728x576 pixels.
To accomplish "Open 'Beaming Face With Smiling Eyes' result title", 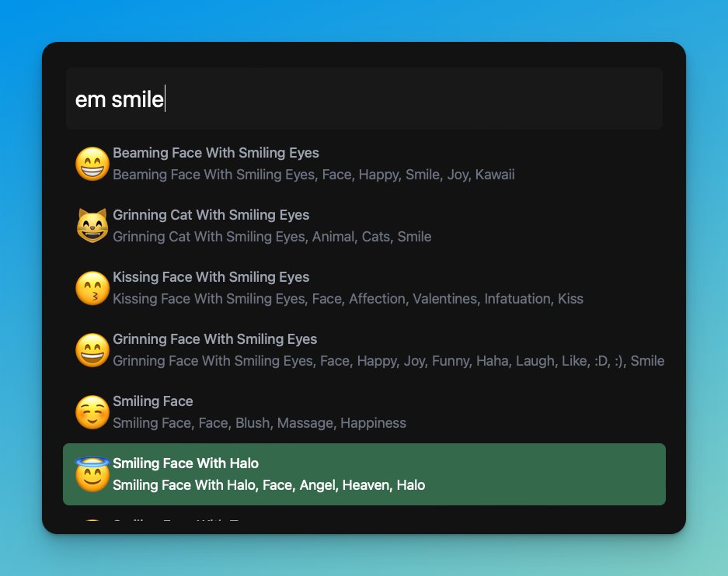I will tap(216, 153).
